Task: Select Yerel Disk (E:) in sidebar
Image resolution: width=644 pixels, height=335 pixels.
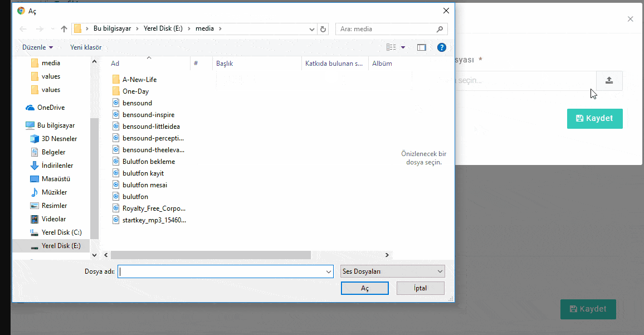Action: pos(51,246)
